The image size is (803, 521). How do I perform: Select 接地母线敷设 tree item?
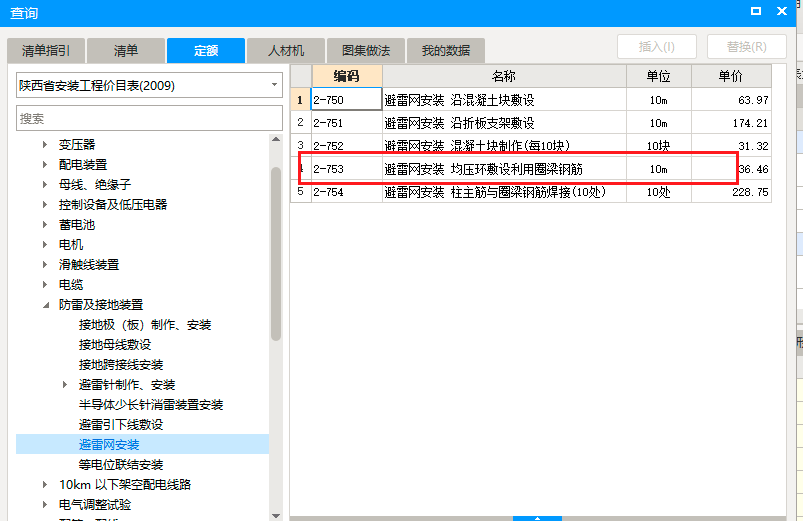tap(115, 345)
